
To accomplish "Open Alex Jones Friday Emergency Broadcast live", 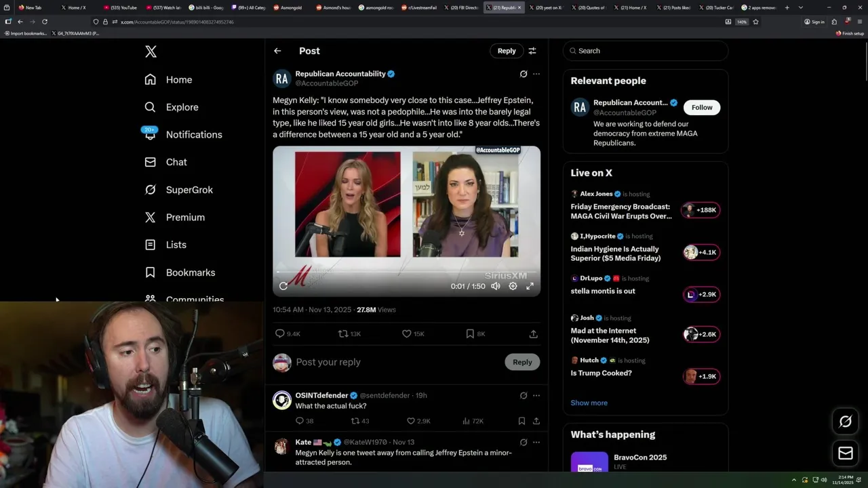I will 645,205.
